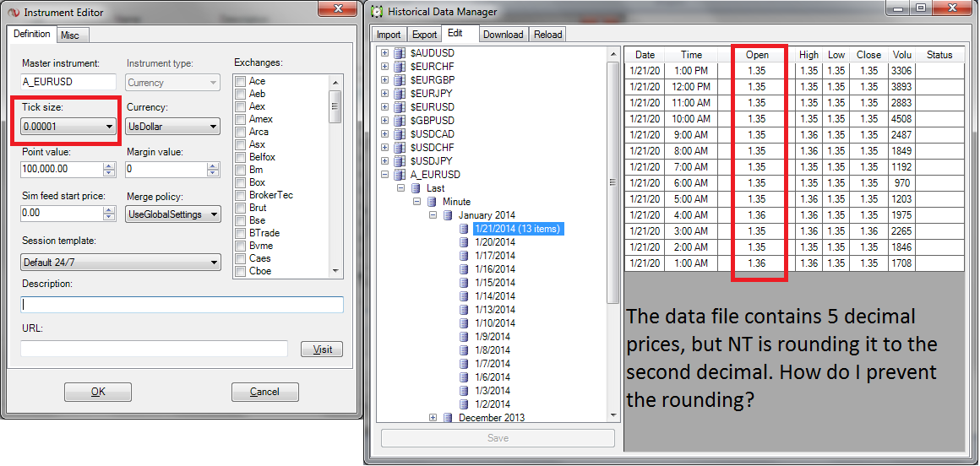Image resolution: width=980 pixels, height=466 pixels.
Task: Click the Visit URL button
Action: [x=322, y=349]
